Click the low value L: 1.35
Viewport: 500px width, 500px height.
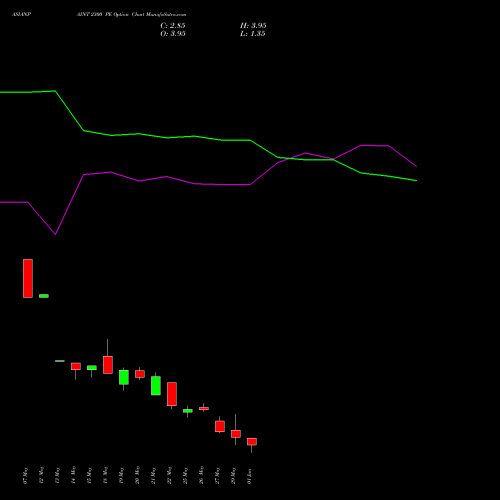point(252,34)
